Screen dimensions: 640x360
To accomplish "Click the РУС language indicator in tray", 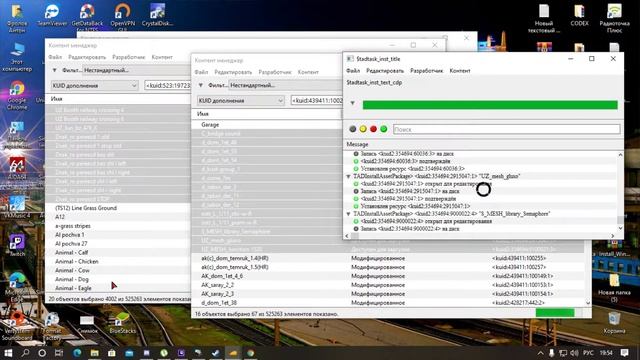I will pos(588,353).
